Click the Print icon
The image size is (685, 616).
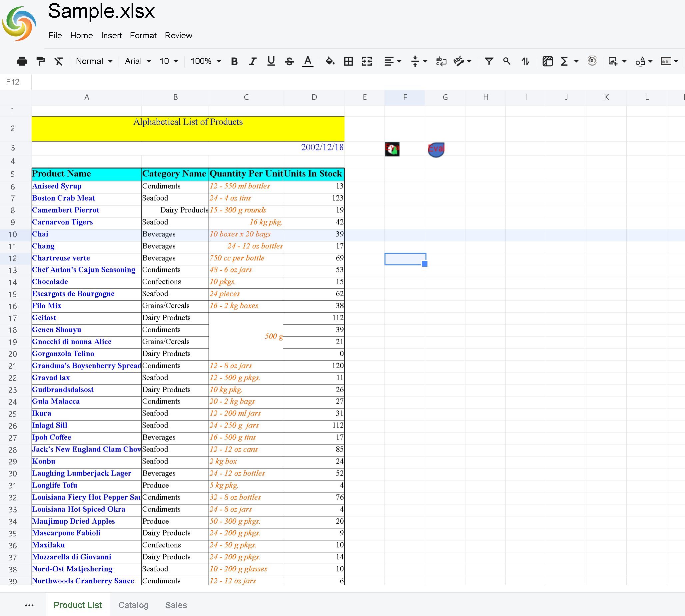click(x=22, y=61)
